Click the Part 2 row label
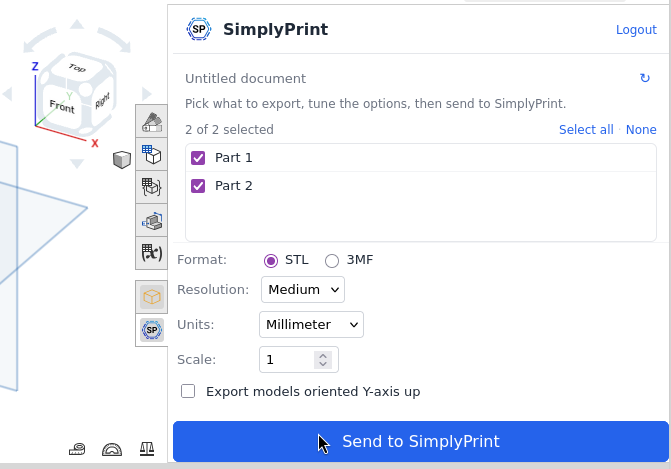 (x=234, y=186)
